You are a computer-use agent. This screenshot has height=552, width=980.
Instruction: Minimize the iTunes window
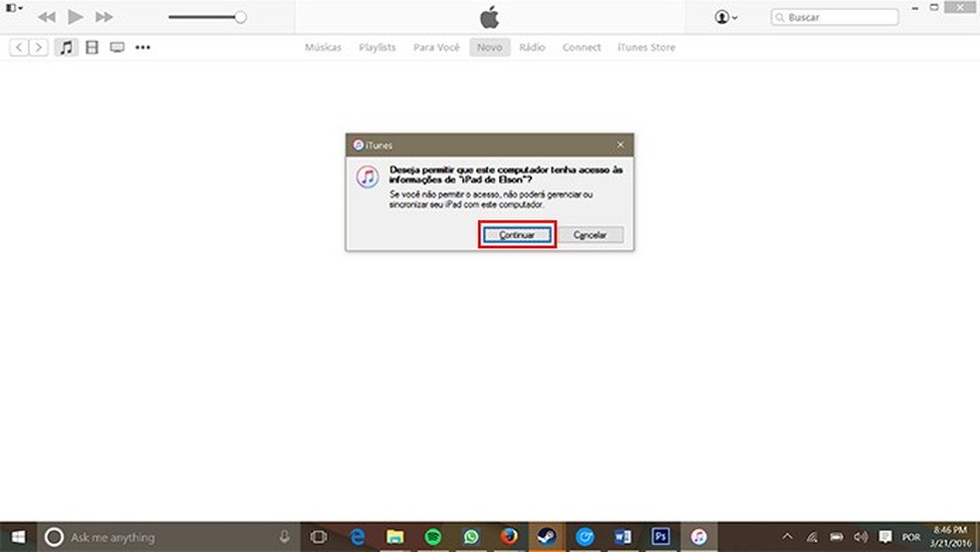pyautogui.click(x=915, y=8)
